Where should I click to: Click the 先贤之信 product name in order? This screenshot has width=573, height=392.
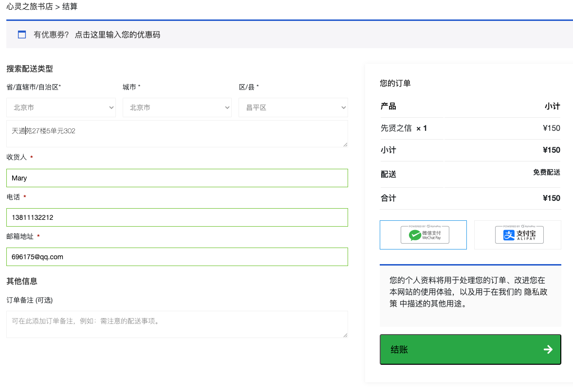[396, 128]
